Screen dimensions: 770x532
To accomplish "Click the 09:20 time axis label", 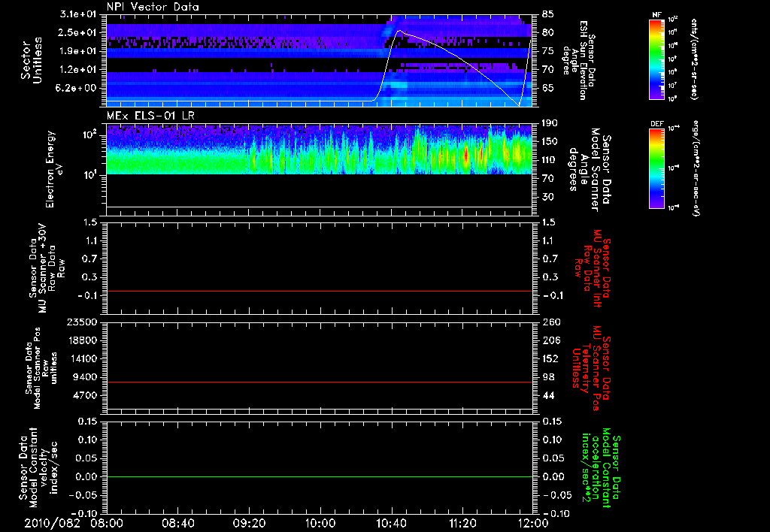I will point(249,523).
